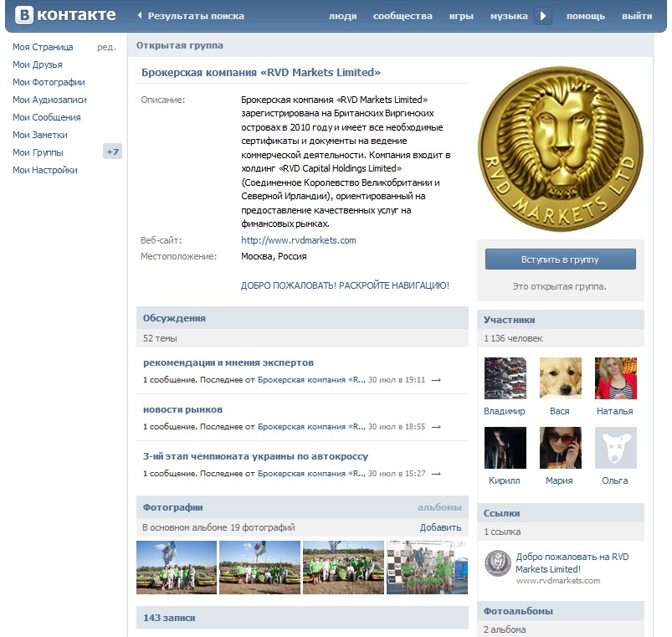Click the альбомы link
Image resolution: width=672 pixels, height=637 pixels.
pyautogui.click(x=439, y=507)
